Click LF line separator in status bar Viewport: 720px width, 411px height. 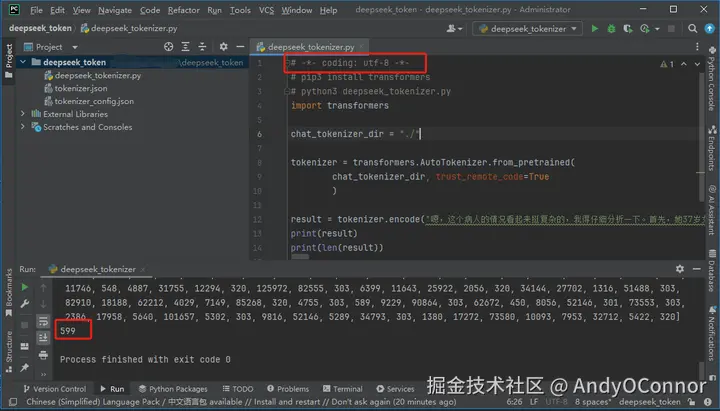coord(534,402)
